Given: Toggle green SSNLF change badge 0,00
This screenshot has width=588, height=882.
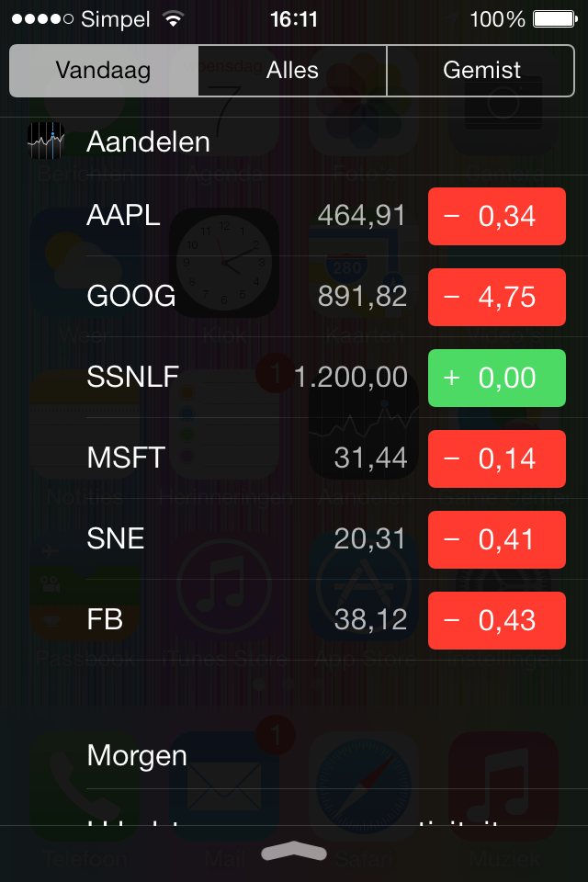Looking at the screenshot, I should point(497,378).
